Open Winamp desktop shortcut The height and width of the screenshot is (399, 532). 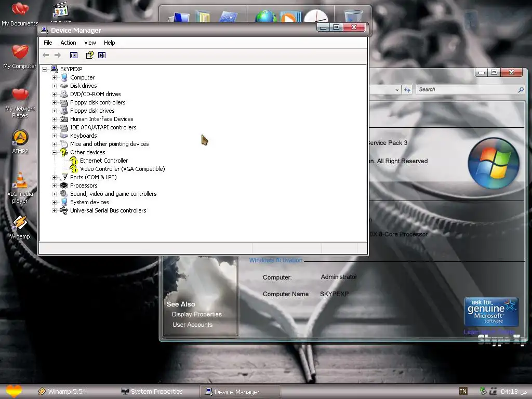pos(20,227)
